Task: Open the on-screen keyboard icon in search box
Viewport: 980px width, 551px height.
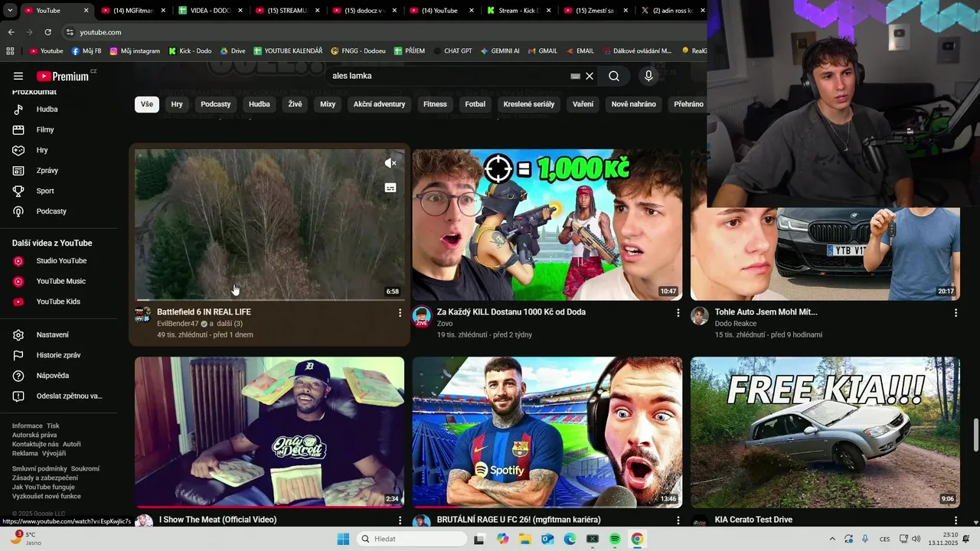Action: click(576, 76)
